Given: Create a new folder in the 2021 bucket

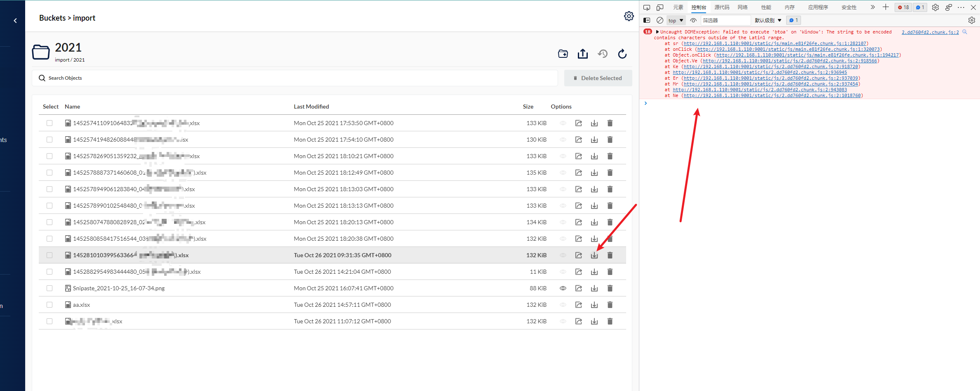Looking at the screenshot, I should click(563, 54).
